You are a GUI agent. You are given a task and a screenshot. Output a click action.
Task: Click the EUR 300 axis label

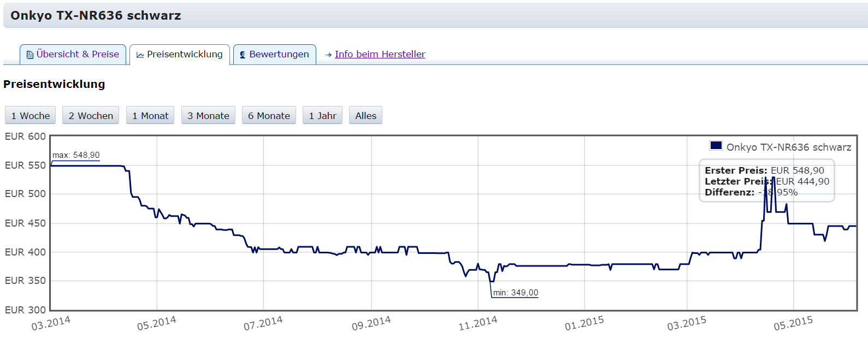point(25,310)
